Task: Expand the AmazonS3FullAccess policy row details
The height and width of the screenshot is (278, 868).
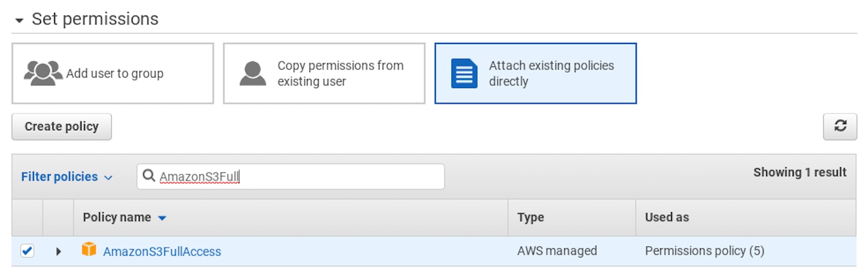Action: tap(58, 251)
